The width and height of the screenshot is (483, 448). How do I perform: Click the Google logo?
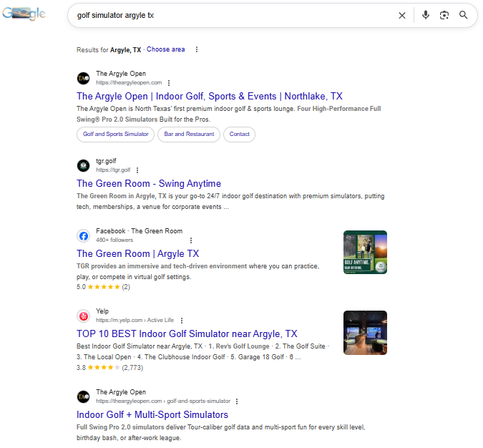[24, 15]
